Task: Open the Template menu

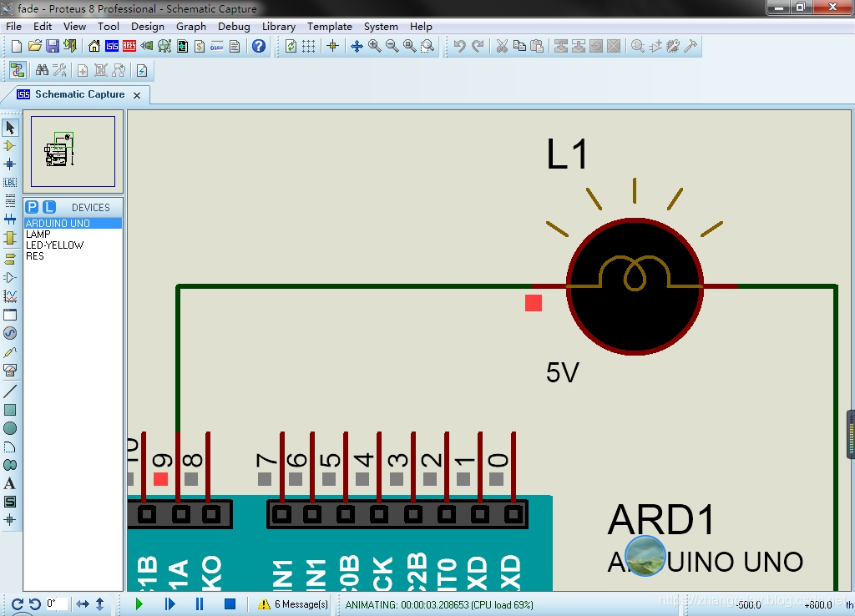Action: pyautogui.click(x=329, y=26)
